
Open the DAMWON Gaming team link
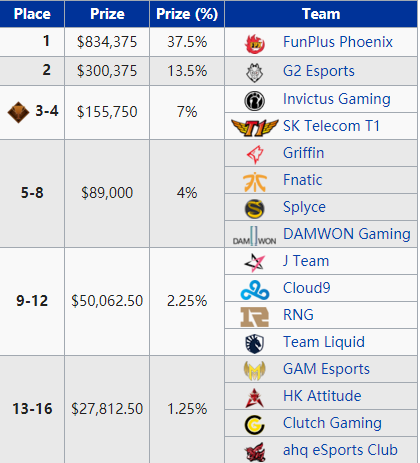(347, 234)
